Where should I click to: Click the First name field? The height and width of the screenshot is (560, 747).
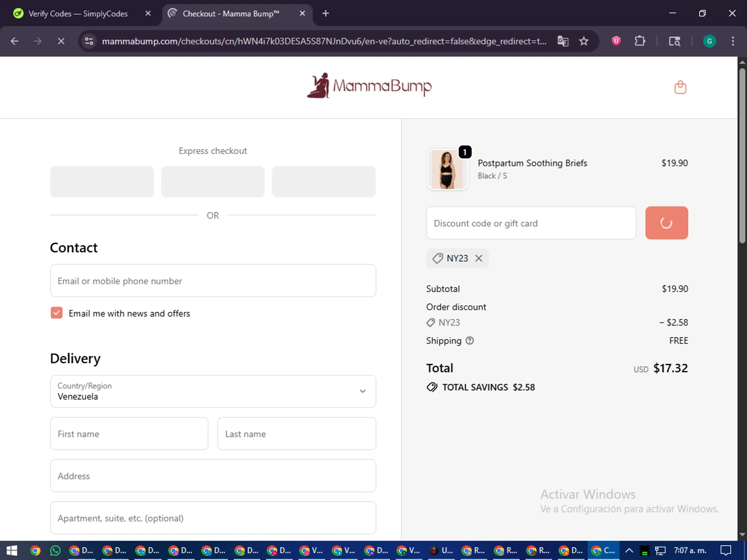click(x=129, y=434)
